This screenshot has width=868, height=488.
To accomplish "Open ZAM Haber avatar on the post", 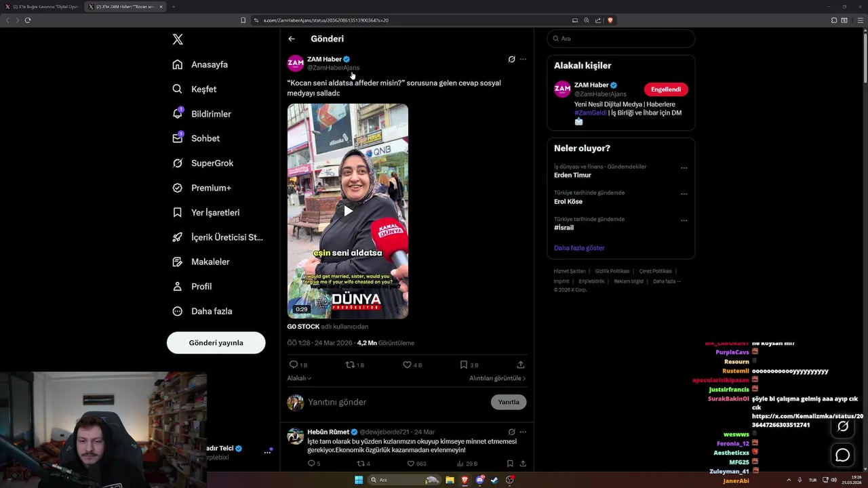I will tap(295, 63).
